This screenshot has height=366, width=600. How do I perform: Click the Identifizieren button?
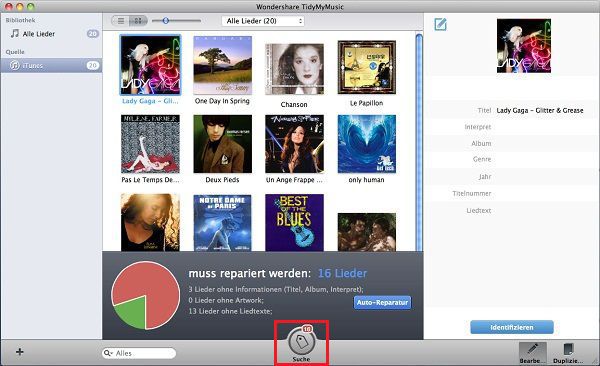pyautogui.click(x=512, y=327)
